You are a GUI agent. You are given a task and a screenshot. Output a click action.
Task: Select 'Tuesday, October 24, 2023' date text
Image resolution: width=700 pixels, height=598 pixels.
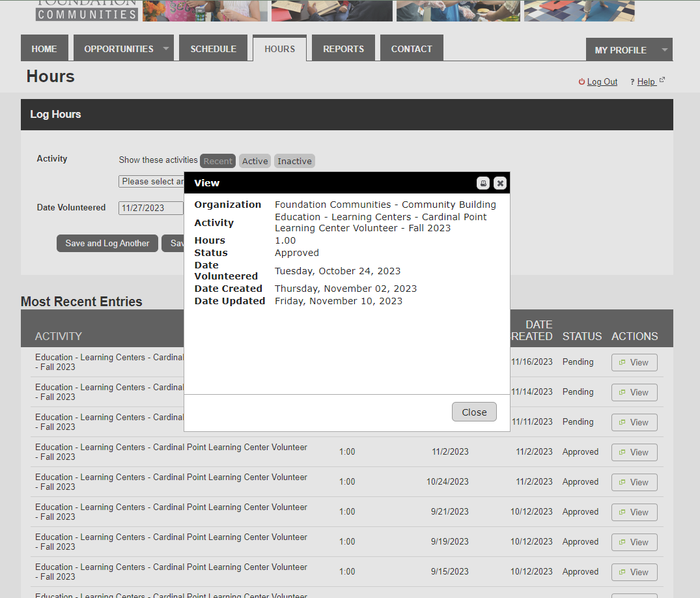337,271
